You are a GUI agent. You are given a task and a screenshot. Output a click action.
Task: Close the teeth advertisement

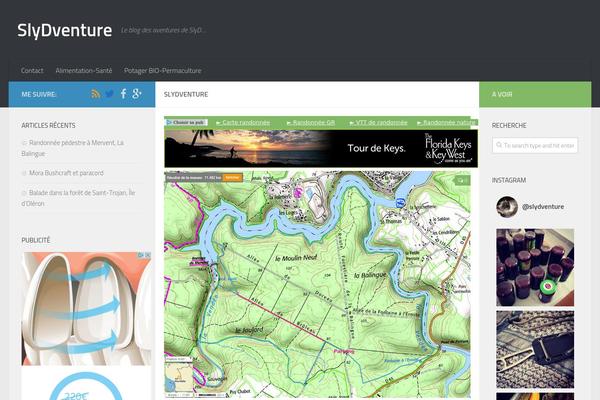pyautogui.click(x=148, y=255)
